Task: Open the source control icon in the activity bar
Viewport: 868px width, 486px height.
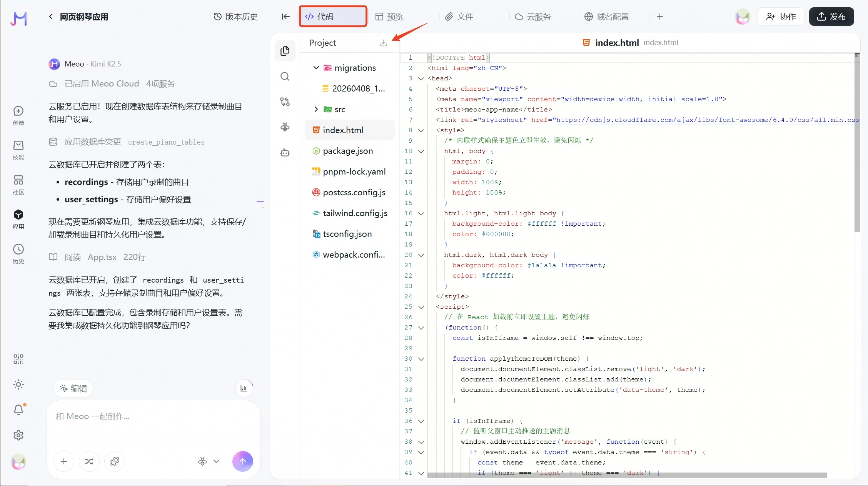Action: tap(285, 102)
